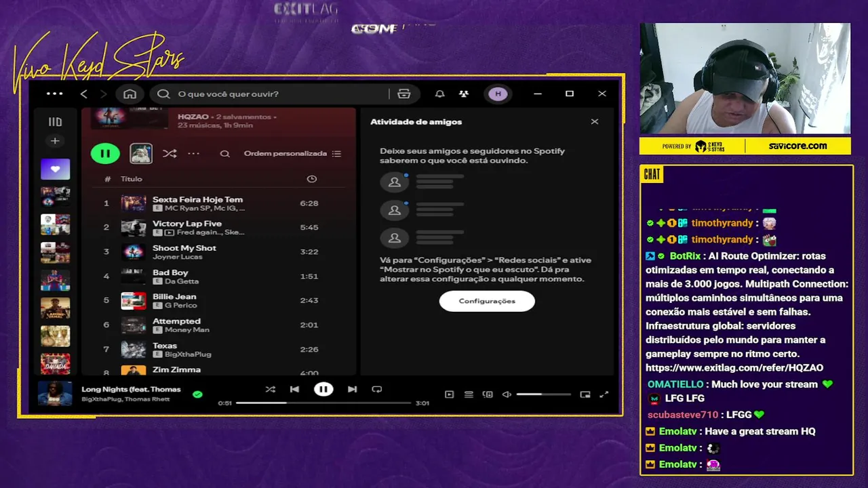Click the 'Configurações' button
868x488 pixels.
[487, 301]
